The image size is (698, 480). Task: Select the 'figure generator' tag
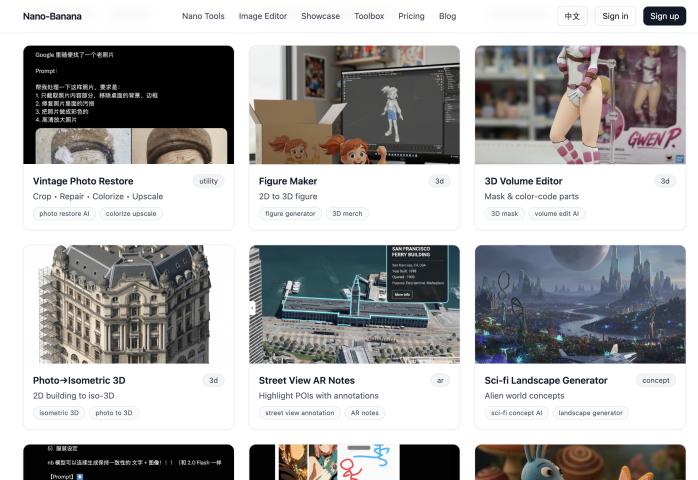click(x=288, y=213)
